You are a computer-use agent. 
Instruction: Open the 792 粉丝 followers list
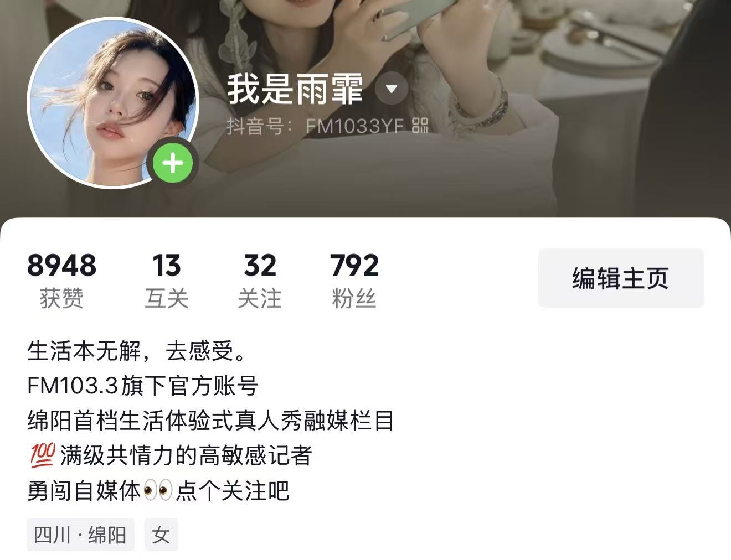tap(354, 281)
